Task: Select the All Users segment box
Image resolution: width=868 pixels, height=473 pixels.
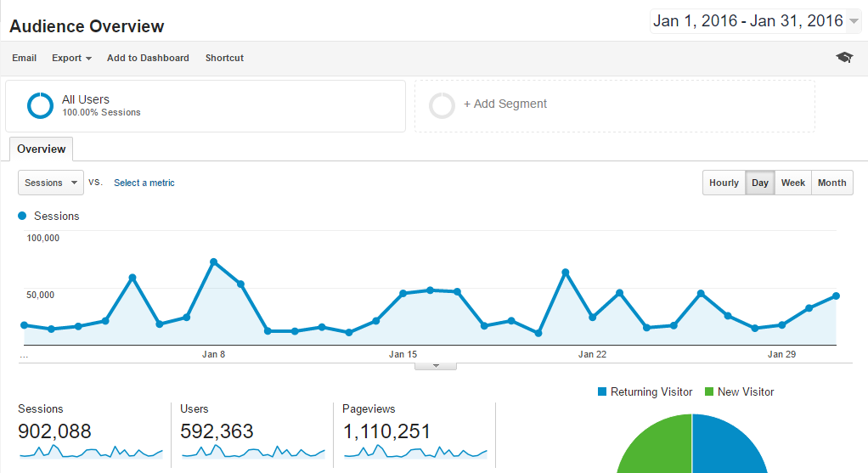Action: click(x=206, y=106)
